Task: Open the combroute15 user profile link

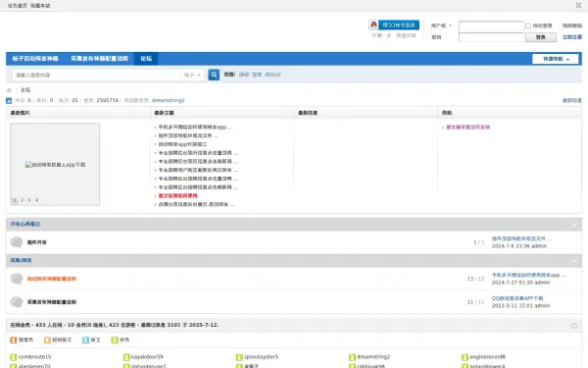Action: click(x=34, y=357)
